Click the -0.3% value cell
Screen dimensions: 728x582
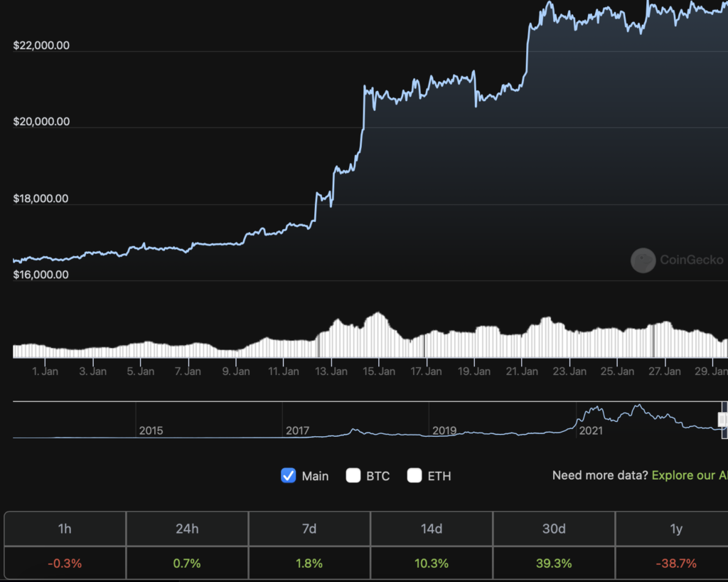(65, 564)
